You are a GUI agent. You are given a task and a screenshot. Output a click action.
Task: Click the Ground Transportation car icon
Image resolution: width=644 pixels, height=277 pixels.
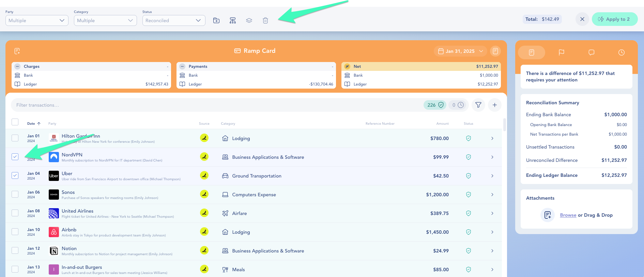(225, 176)
